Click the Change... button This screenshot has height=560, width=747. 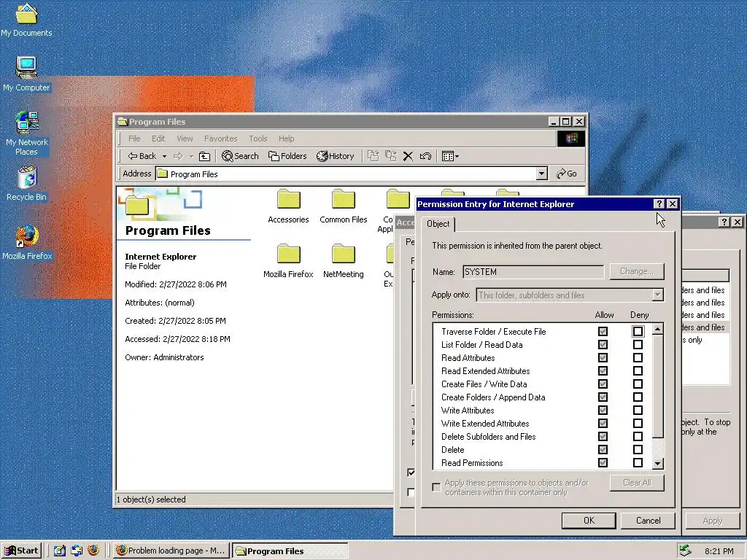tap(636, 271)
